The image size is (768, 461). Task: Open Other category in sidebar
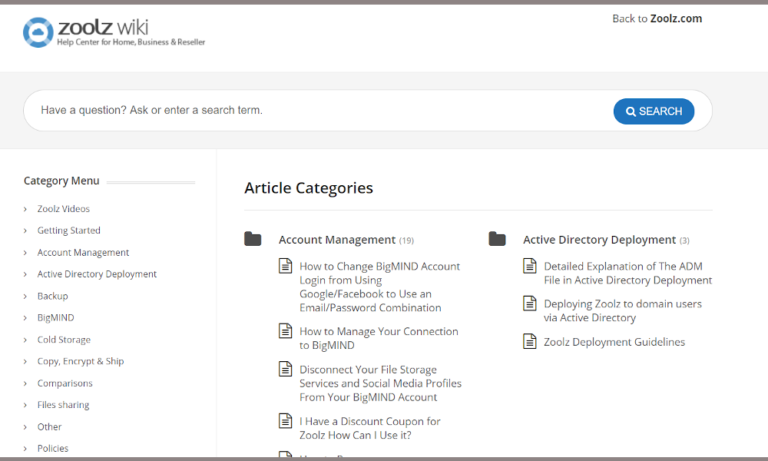pyautogui.click(x=49, y=427)
